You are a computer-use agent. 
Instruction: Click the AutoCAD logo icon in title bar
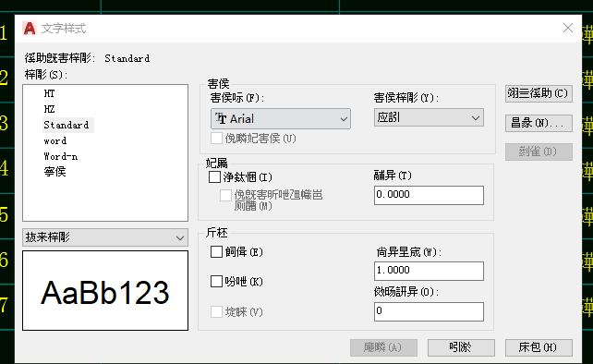[30, 29]
